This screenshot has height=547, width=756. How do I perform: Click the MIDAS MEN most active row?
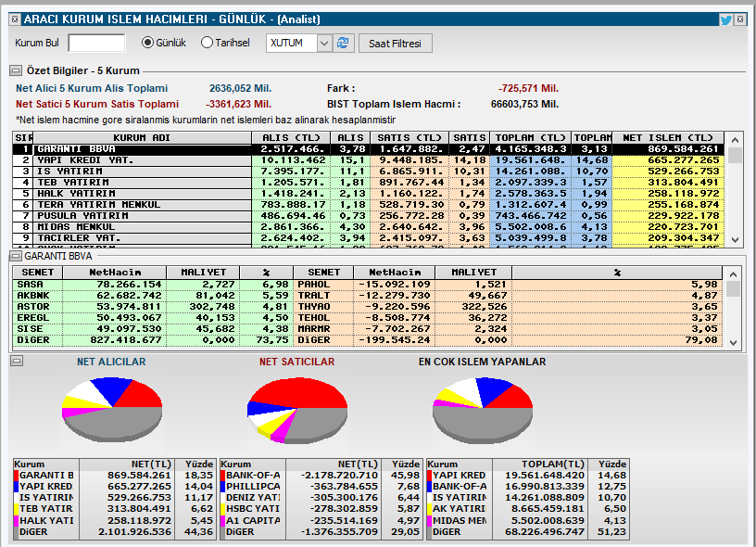(527, 520)
